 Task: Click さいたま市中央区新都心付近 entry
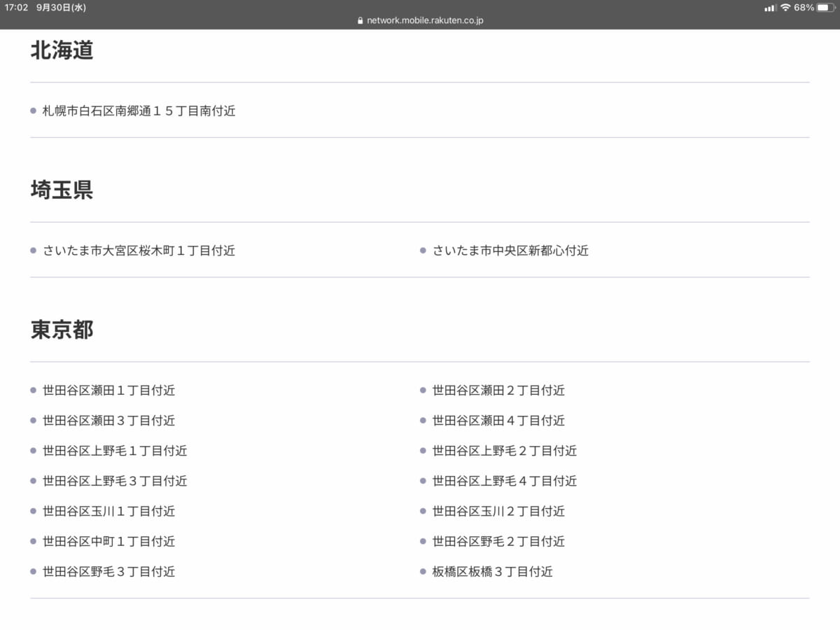tap(510, 251)
